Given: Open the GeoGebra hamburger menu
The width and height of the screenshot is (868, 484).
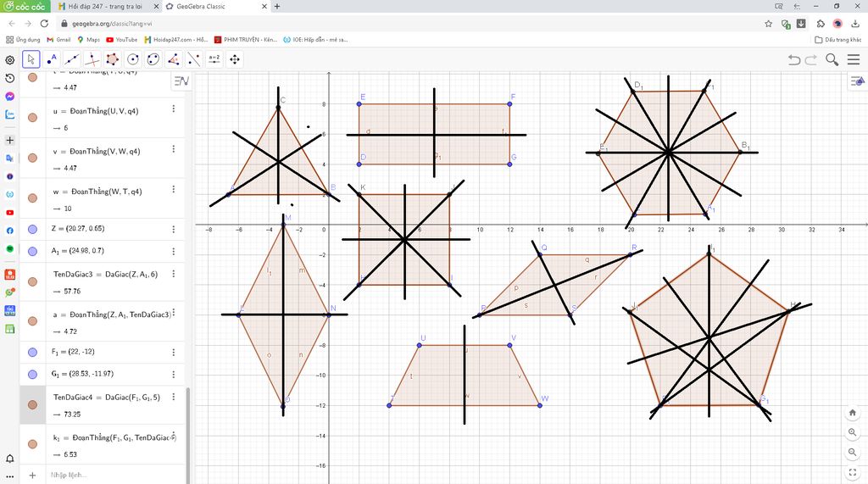Looking at the screenshot, I should (x=854, y=59).
